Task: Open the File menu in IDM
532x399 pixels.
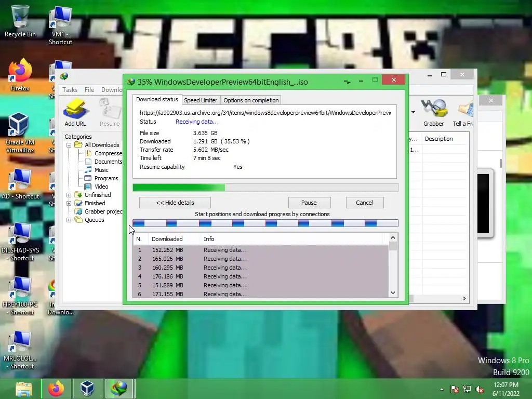Action: coord(89,89)
